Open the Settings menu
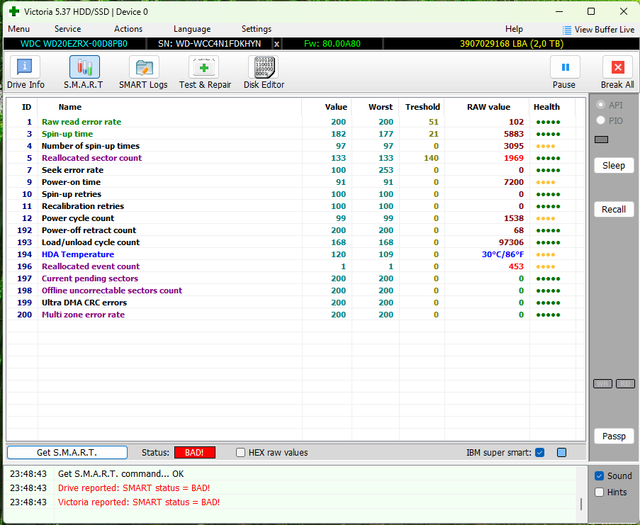 (256, 29)
